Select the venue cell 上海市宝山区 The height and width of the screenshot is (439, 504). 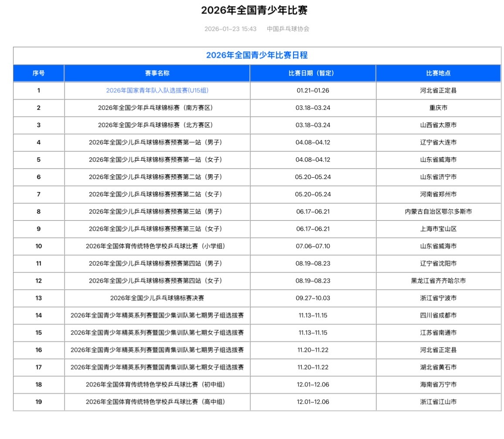click(439, 229)
